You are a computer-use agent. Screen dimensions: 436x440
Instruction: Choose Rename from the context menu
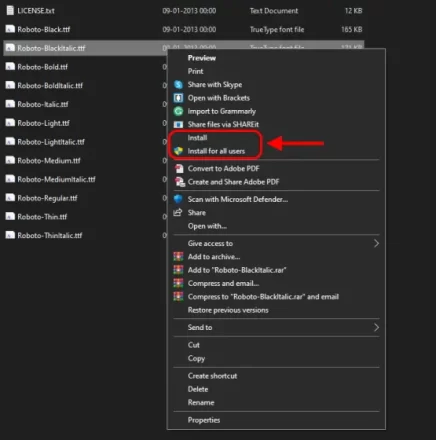click(201, 402)
